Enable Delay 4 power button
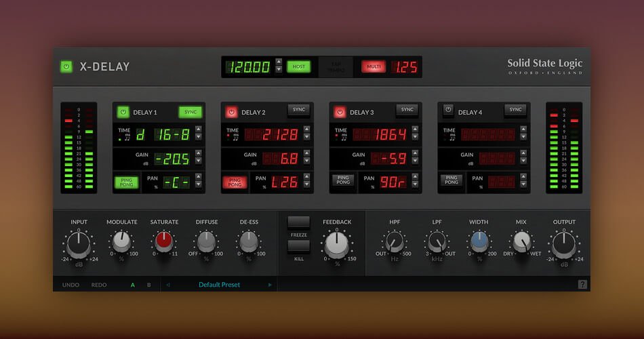 click(x=448, y=110)
